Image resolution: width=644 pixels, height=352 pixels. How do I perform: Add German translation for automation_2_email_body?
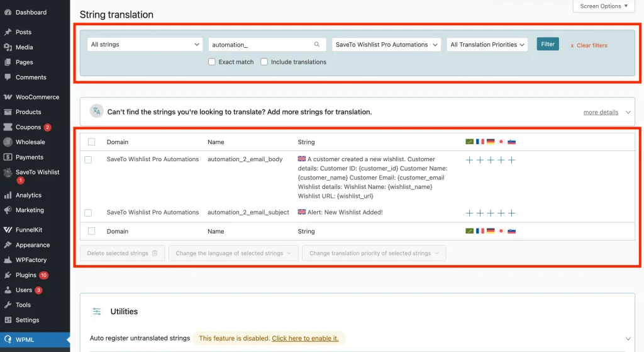pyautogui.click(x=491, y=160)
